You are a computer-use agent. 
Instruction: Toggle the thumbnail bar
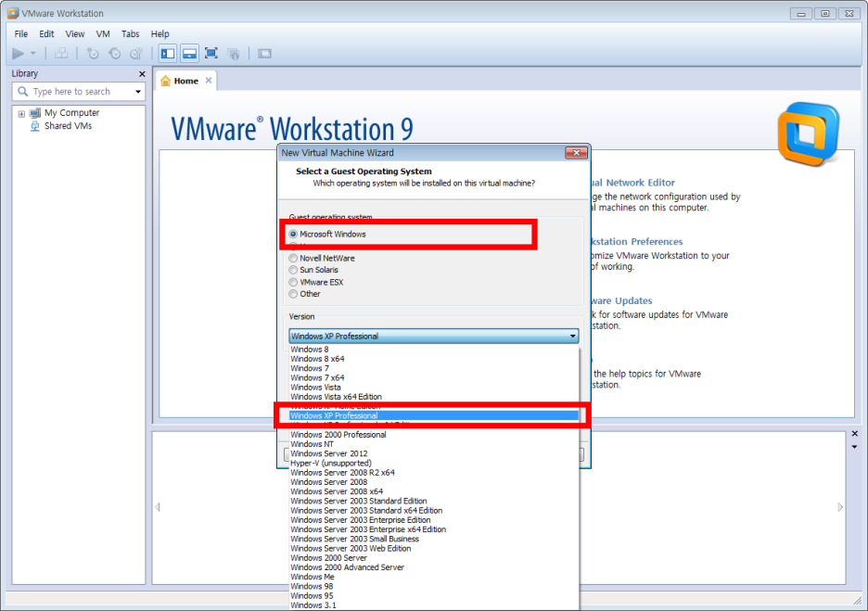coord(189,53)
